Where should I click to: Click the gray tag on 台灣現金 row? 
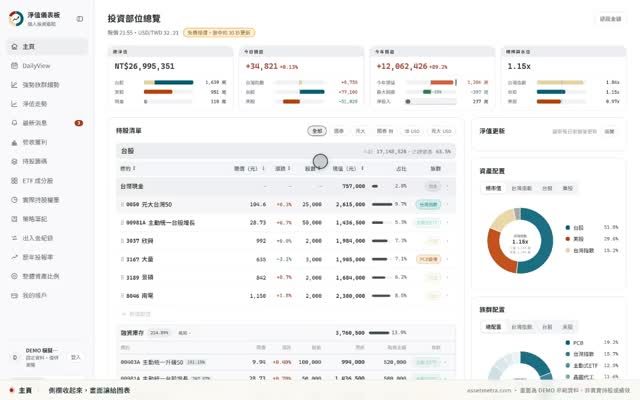(x=432, y=187)
